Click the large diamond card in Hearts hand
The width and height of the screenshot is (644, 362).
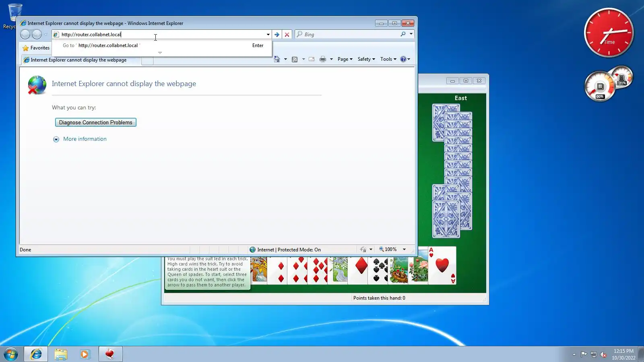(x=358, y=270)
